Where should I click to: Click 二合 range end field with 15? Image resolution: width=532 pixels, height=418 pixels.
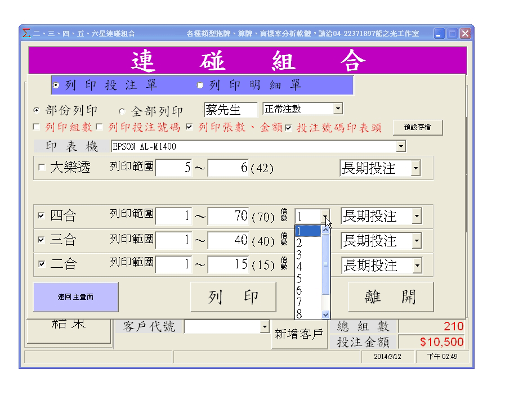point(228,264)
